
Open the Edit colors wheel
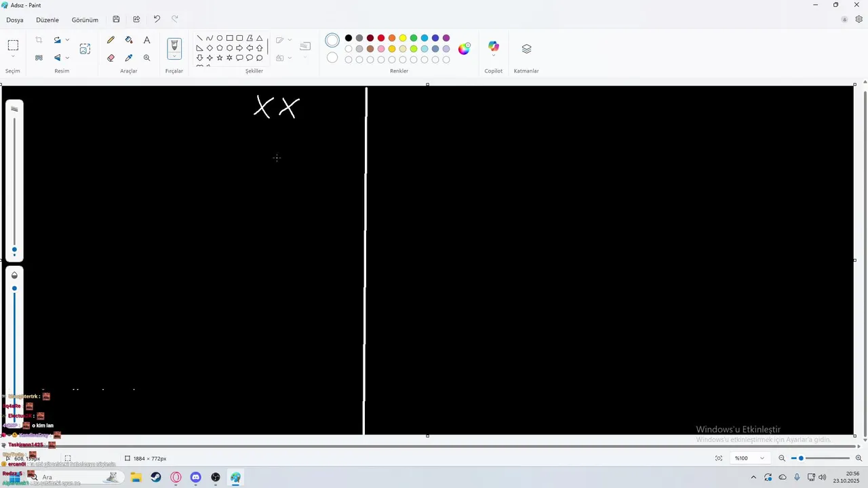pyautogui.click(x=464, y=49)
